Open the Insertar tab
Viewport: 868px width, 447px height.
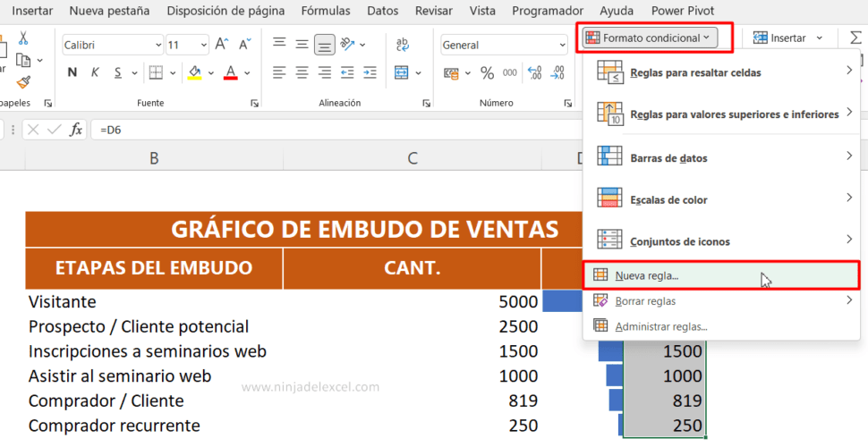coord(32,11)
